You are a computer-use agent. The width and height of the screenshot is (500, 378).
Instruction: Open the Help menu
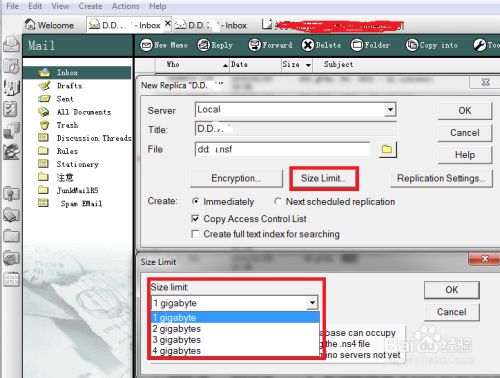(x=157, y=6)
